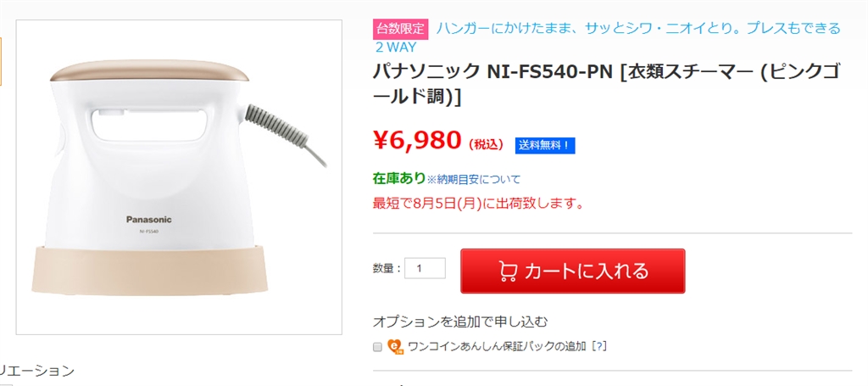Click the Panasonic logo on the steamer image
Image resolution: width=868 pixels, height=386 pixels.
coord(149,219)
